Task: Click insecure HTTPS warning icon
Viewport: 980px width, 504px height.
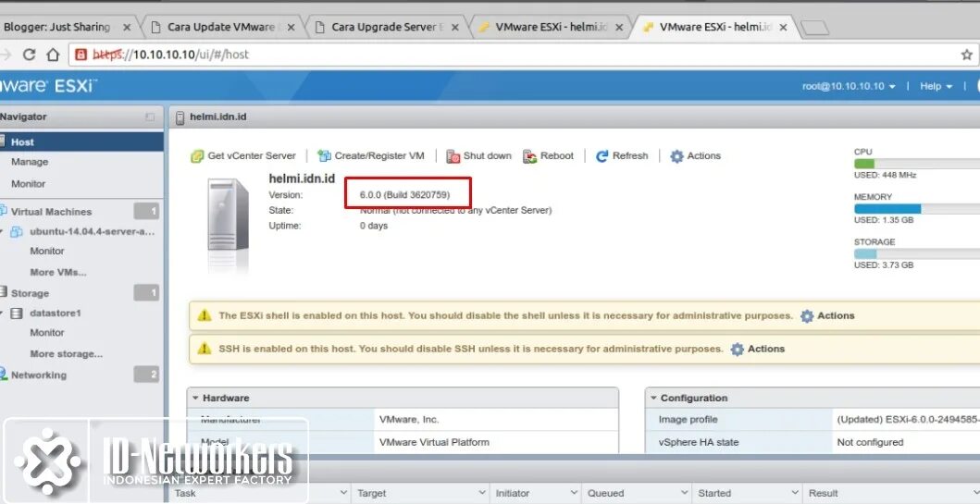Action: (81, 55)
